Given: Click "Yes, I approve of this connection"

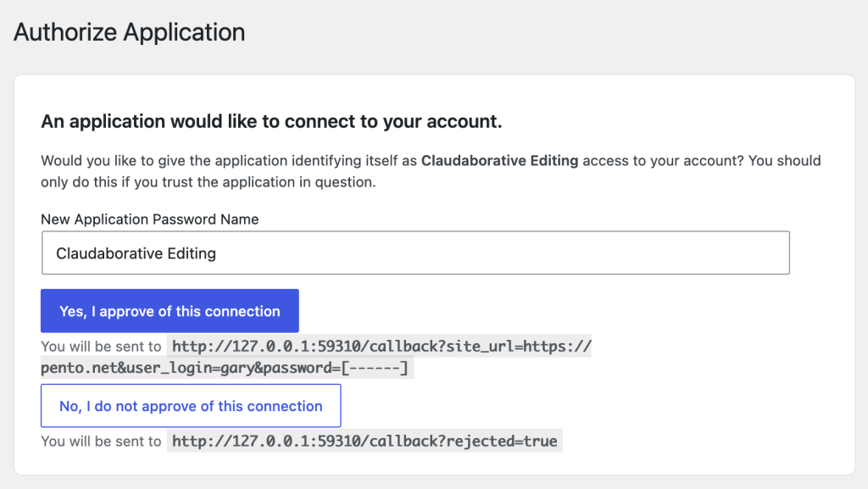Looking at the screenshot, I should pos(169,310).
